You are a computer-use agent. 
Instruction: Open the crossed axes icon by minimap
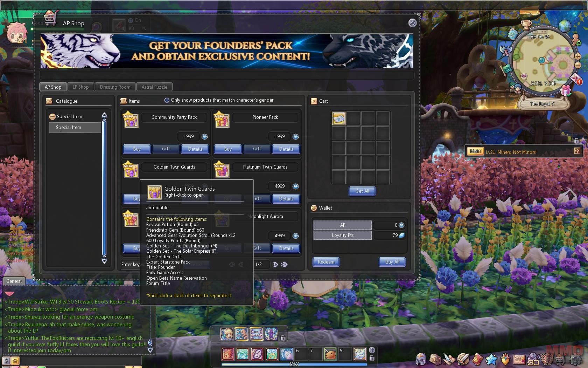pos(505,51)
